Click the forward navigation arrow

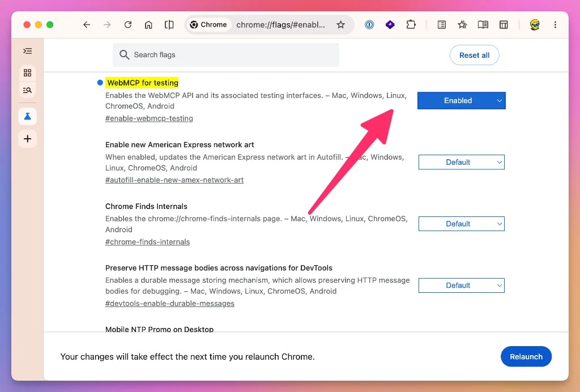(x=107, y=25)
